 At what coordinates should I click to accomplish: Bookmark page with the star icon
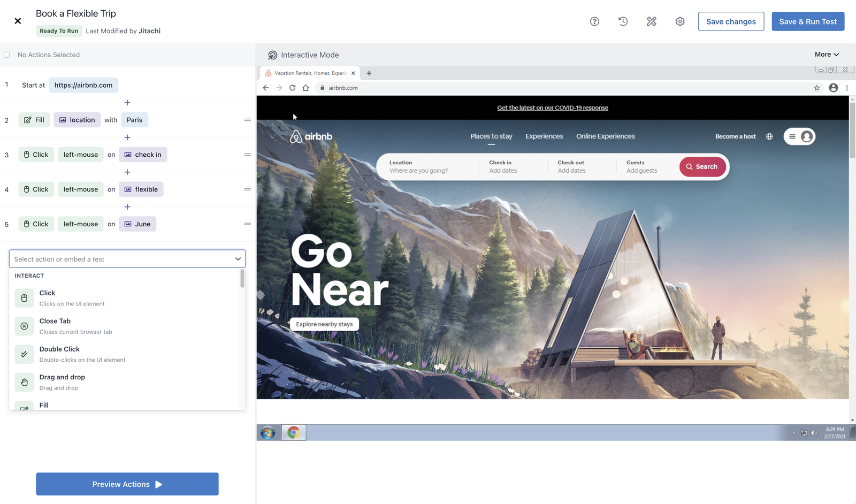(x=817, y=88)
